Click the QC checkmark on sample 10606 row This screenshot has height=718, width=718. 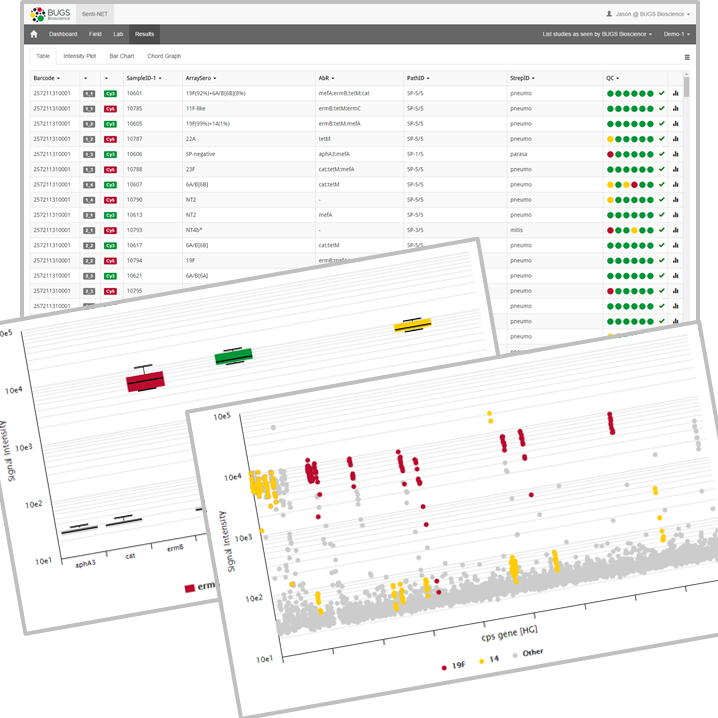pyautogui.click(x=662, y=154)
